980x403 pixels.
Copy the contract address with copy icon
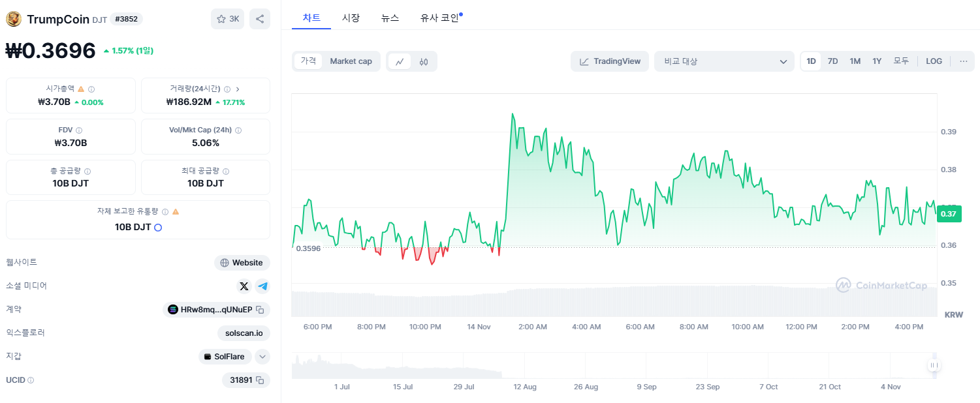click(x=260, y=310)
